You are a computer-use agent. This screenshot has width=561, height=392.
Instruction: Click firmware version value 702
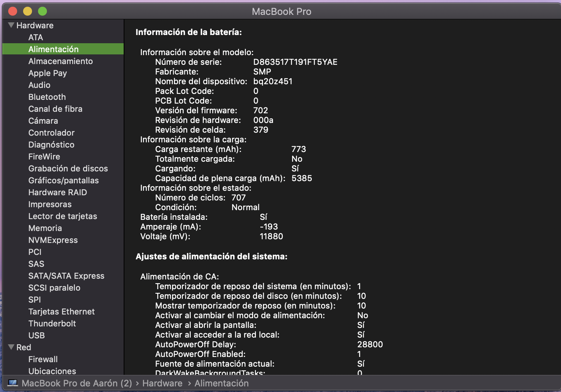261,110
